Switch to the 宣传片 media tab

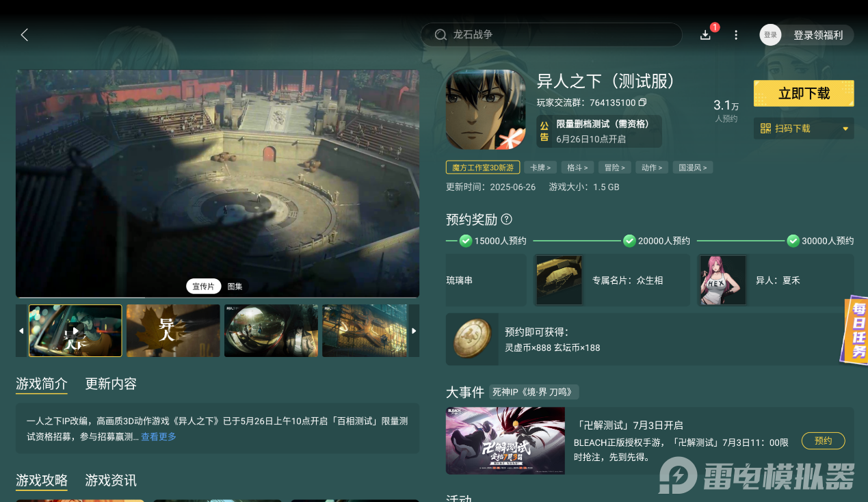pos(203,286)
